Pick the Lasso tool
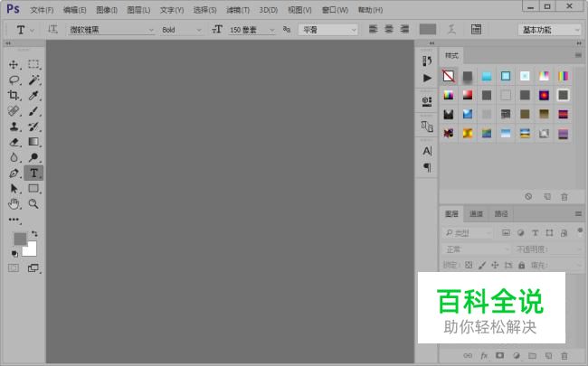Screen dimensions: 588x366 pyautogui.click(x=14, y=80)
